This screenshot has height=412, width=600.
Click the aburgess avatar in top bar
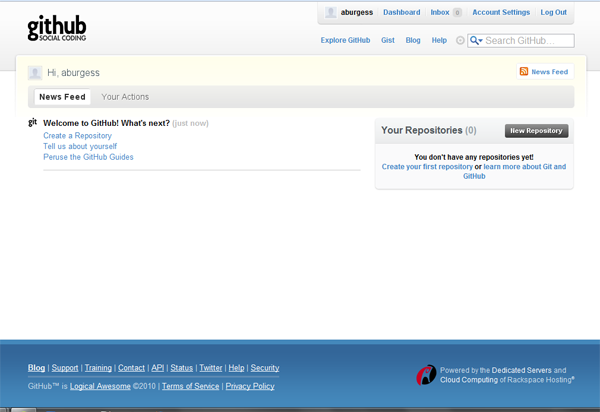(x=331, y=12)
